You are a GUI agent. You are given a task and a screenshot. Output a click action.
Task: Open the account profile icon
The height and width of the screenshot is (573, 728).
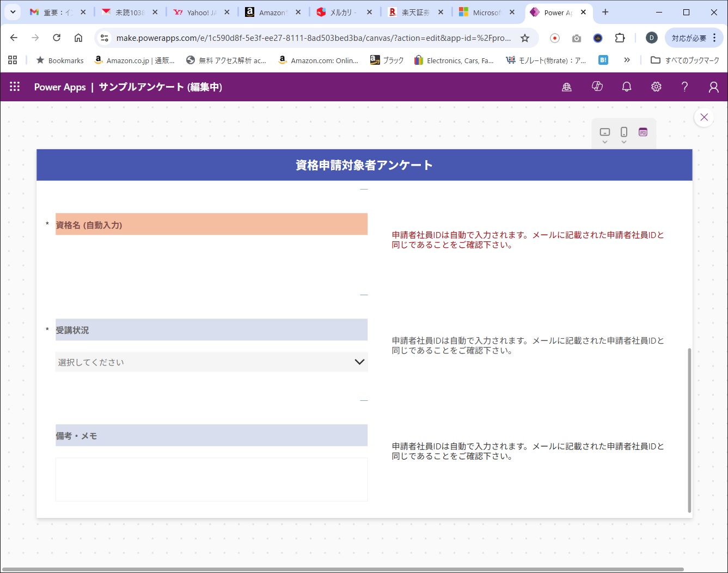pyautogui.click(x=713, y=87)
